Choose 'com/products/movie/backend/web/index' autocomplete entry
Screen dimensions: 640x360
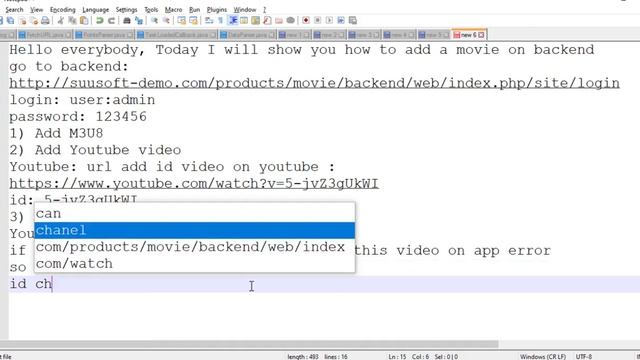click(195, 247)
